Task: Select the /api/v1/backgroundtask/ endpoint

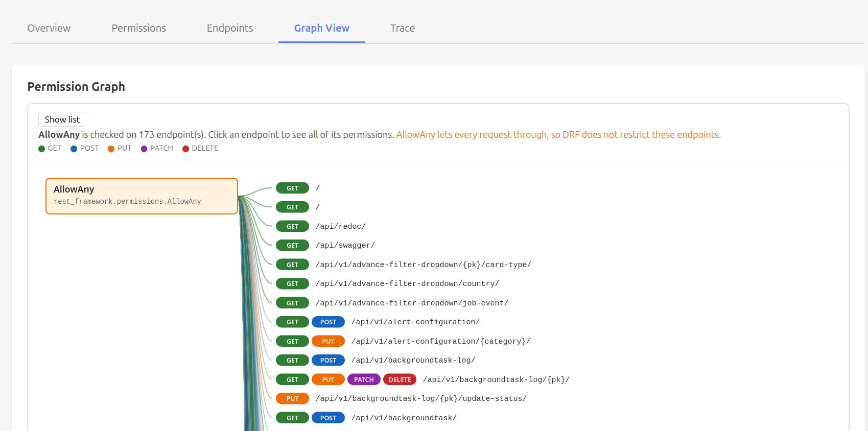Action: tap(404, 418)
